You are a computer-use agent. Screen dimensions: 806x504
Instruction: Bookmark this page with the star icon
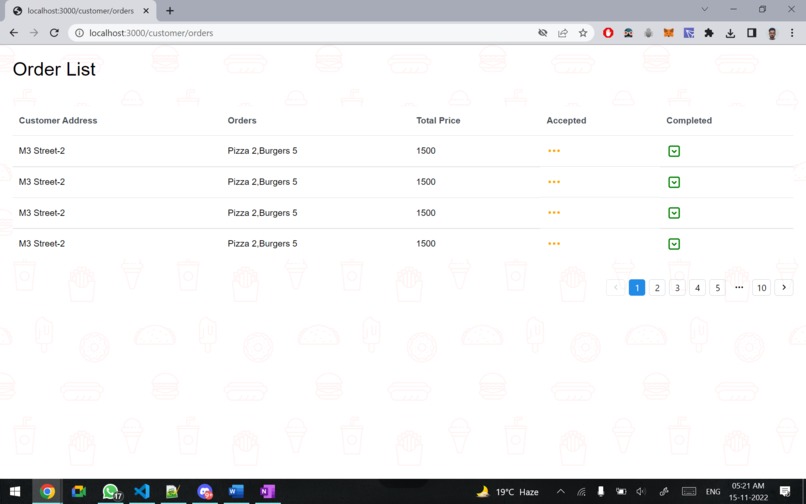click(583, 33)
